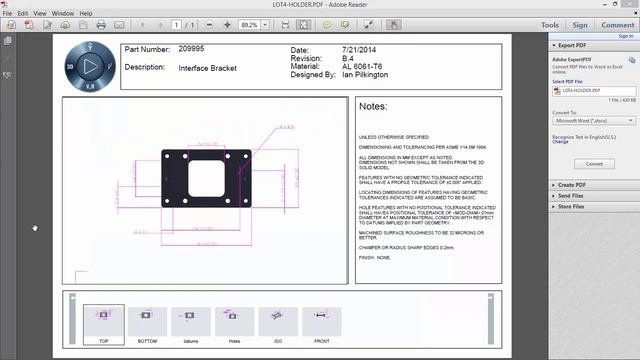This screenshot has height=360, width=640.
Task: Open the signatures sidebar panel icon
Action: [7, 75]
